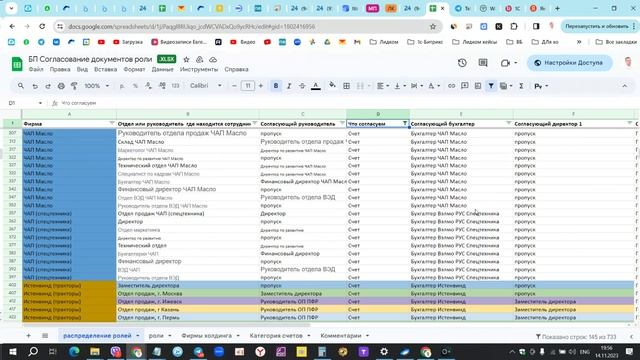Open the Согласующий директор 1 column filter
This screenshot has height=360, width=640.
[x=629, y=123]
